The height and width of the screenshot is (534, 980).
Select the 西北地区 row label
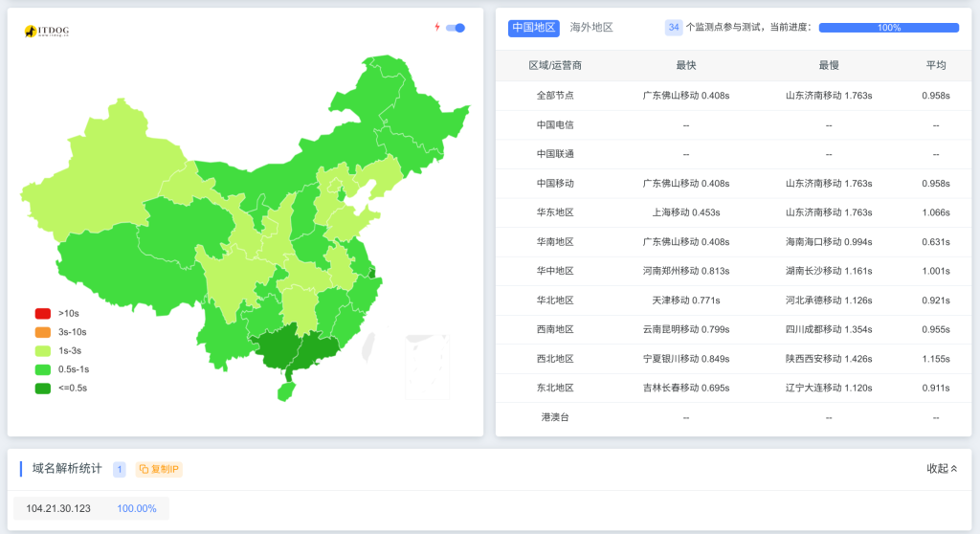pos(555,359)
